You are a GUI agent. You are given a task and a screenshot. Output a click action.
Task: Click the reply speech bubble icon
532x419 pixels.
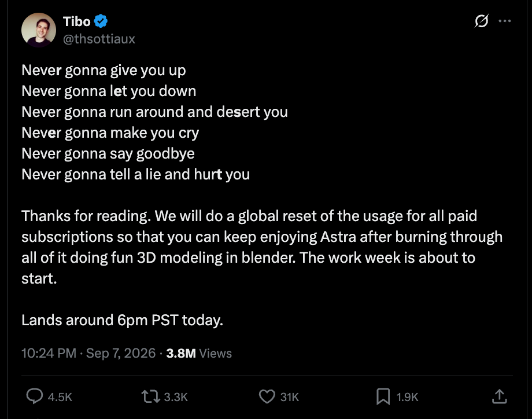pyautogui.click(x=35, y=396)
